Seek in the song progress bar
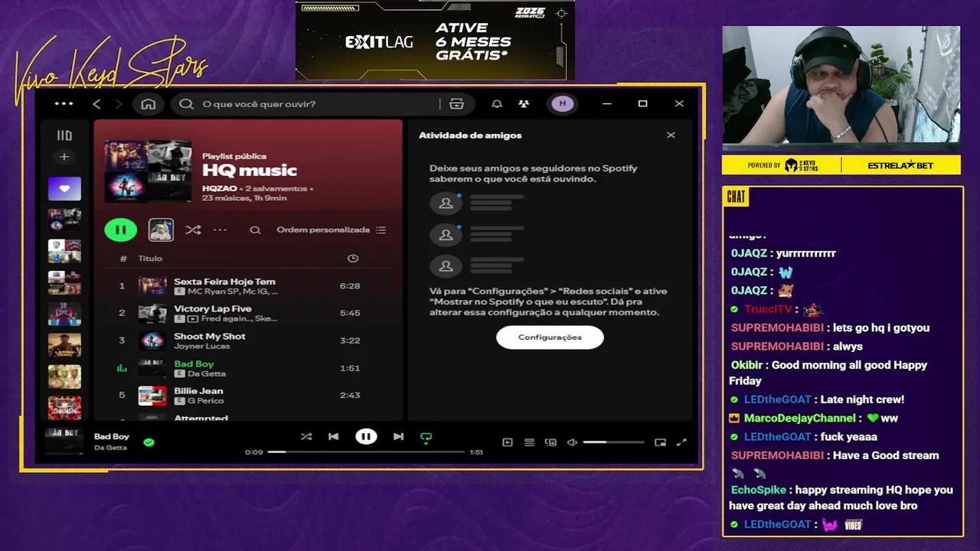 366,452
